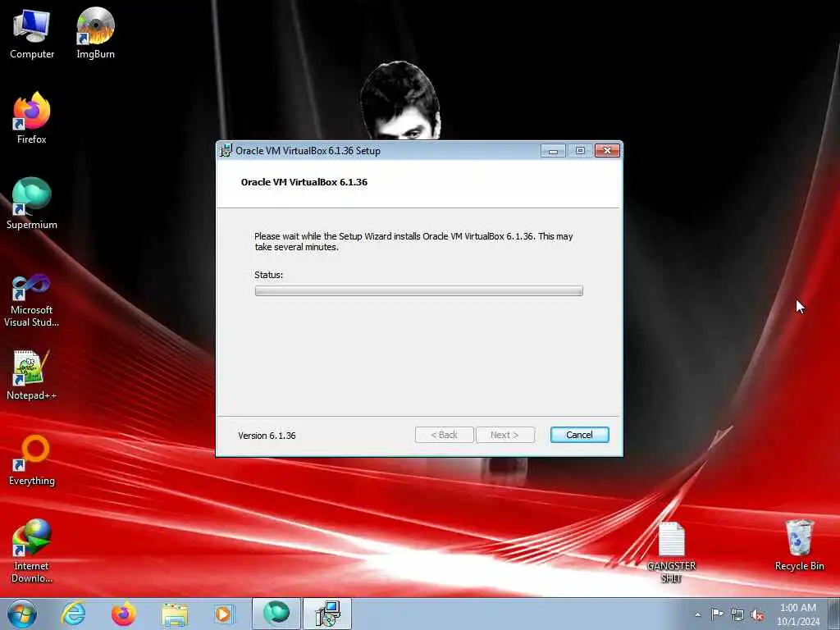The image size is (840, 630).
Task: Click the disabled Next button
Action: point(504,435)
